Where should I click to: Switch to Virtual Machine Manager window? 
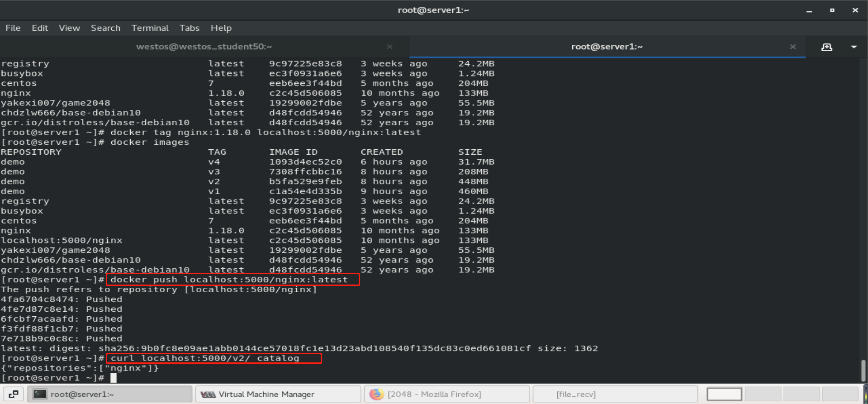tap(278, 394)
